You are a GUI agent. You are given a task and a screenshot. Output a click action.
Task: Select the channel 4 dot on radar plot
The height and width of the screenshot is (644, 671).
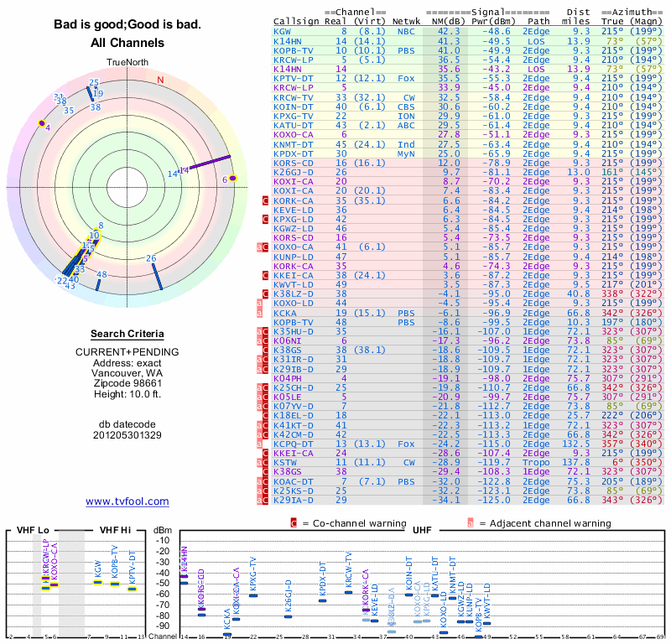click(x=41, y=123)
